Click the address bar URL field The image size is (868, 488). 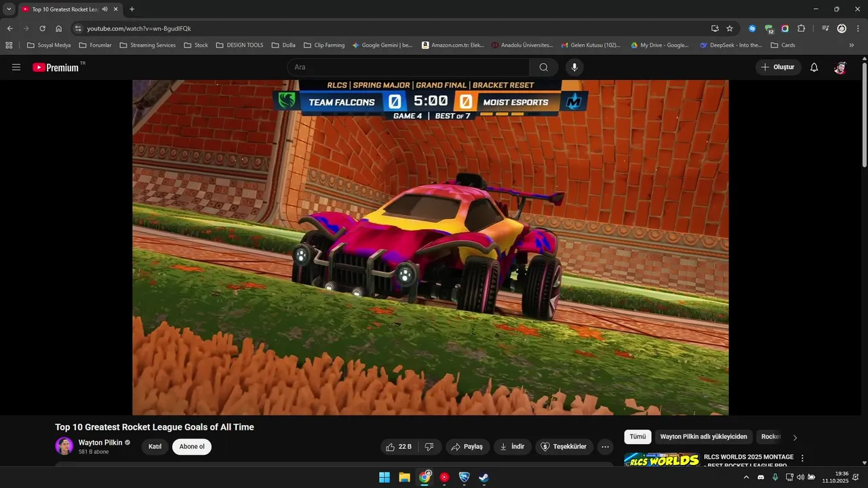click(x=393, y=28)
